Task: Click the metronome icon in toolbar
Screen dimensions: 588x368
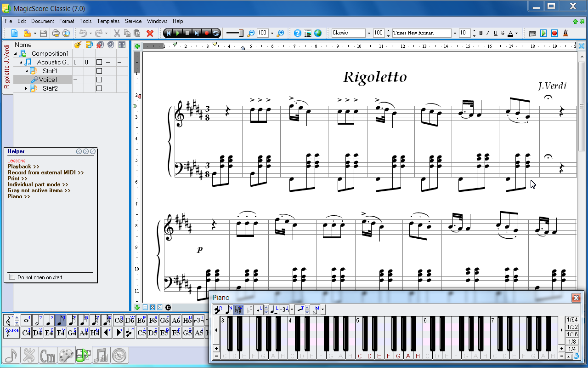Action: 565,33
